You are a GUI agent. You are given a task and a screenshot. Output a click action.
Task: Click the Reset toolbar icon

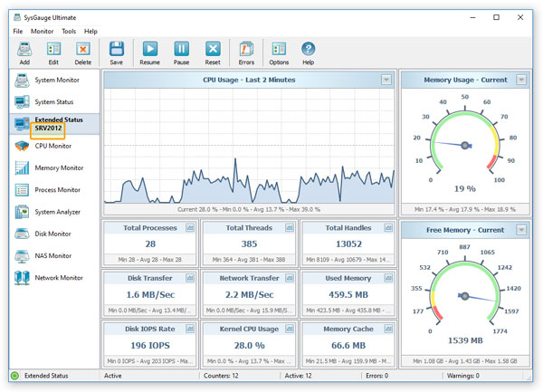(x=213, y=49)
